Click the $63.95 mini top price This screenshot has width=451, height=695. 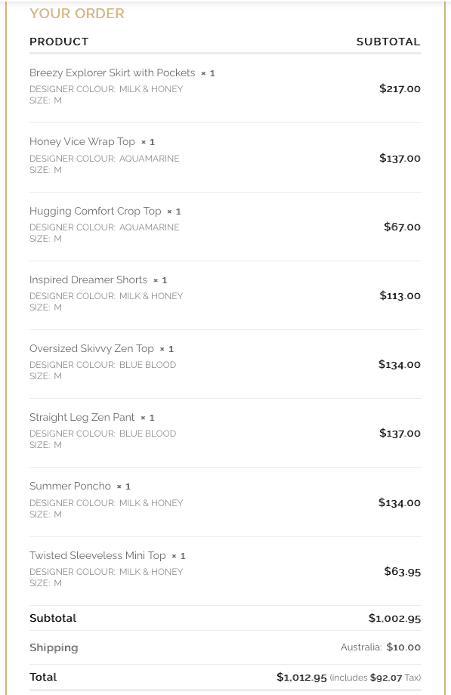402,571
